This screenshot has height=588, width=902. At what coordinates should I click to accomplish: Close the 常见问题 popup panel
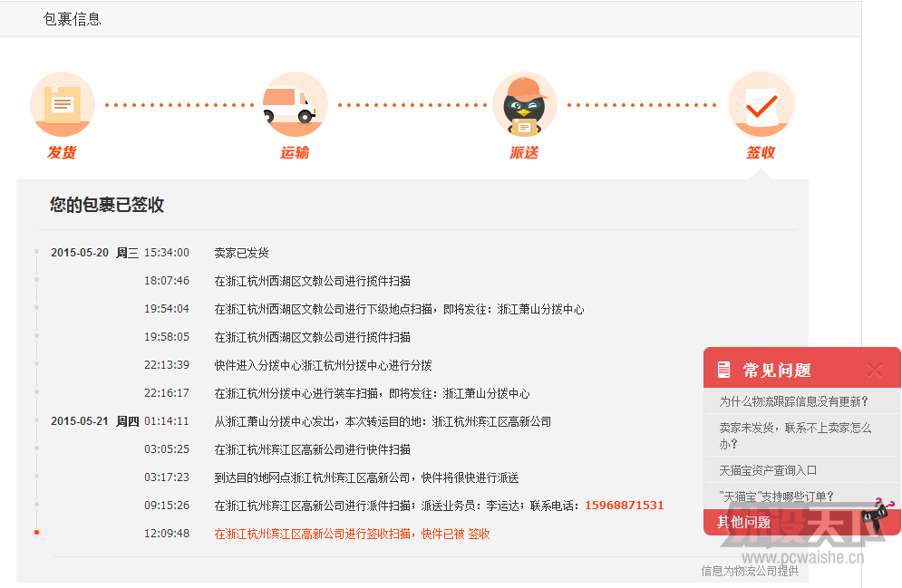[x=874, y=370]
